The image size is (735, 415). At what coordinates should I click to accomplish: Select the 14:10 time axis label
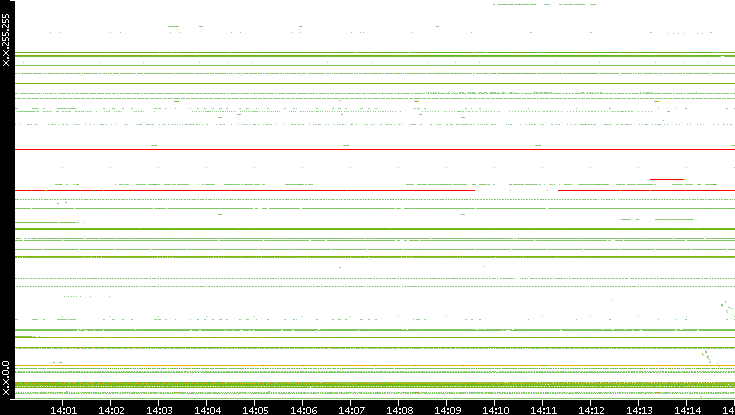click(495, 410)
